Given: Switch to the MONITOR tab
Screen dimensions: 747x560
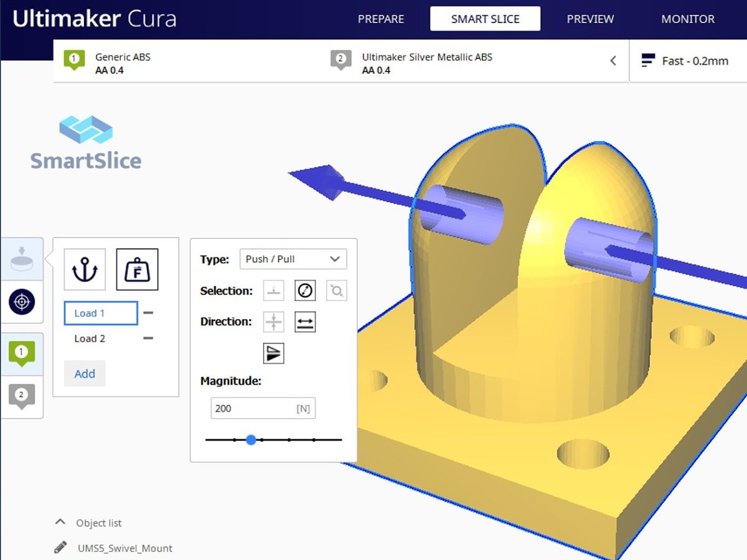Looking at the screenshot, I should click(688, 19).
